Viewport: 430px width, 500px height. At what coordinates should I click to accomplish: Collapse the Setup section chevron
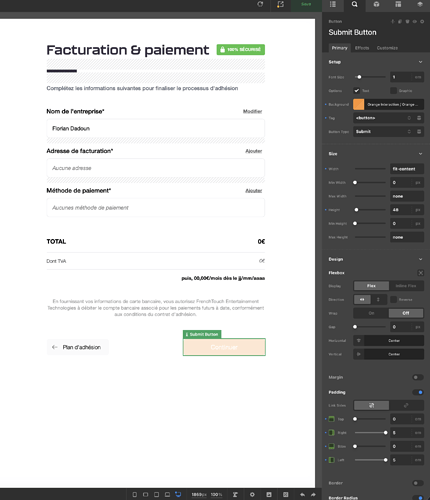[x=420, y=62]
